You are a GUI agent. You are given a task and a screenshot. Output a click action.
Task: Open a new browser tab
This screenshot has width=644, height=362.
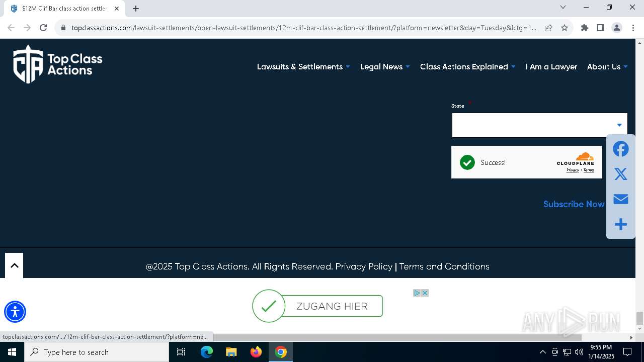click(136, 9)
